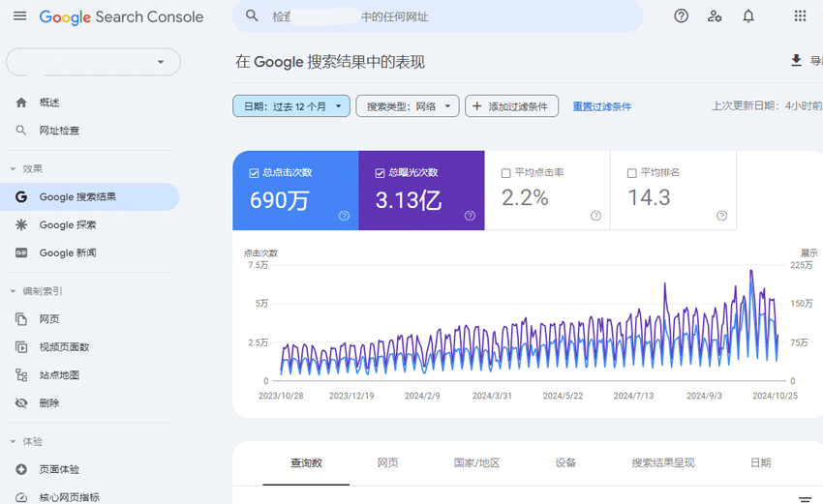The image size is (823, 504).
Task: Open the hamburger main menu
Action: point(20,16)
